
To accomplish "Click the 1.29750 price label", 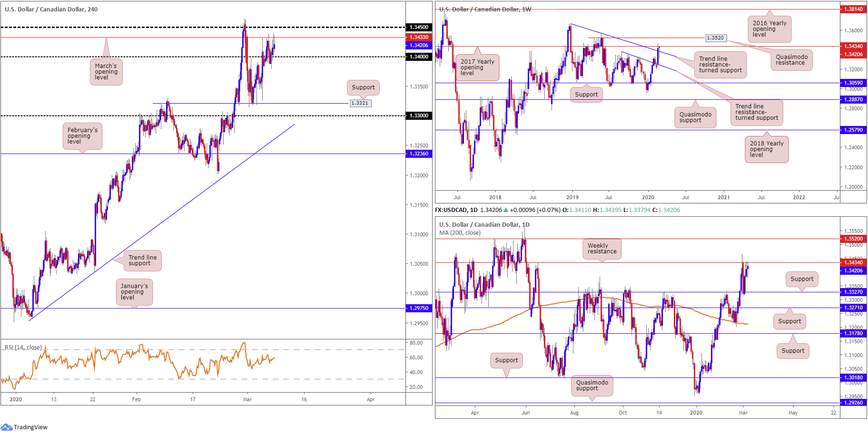I will pos(419,308).
